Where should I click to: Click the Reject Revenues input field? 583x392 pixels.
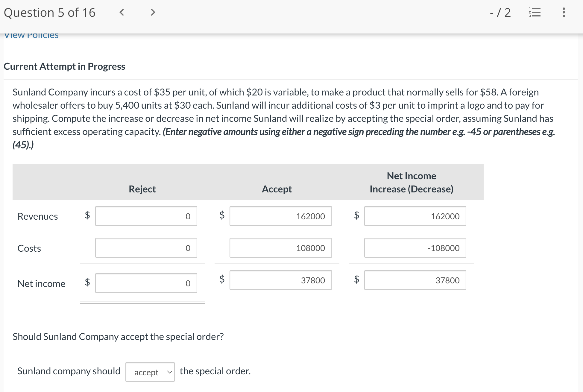[146, 216]
